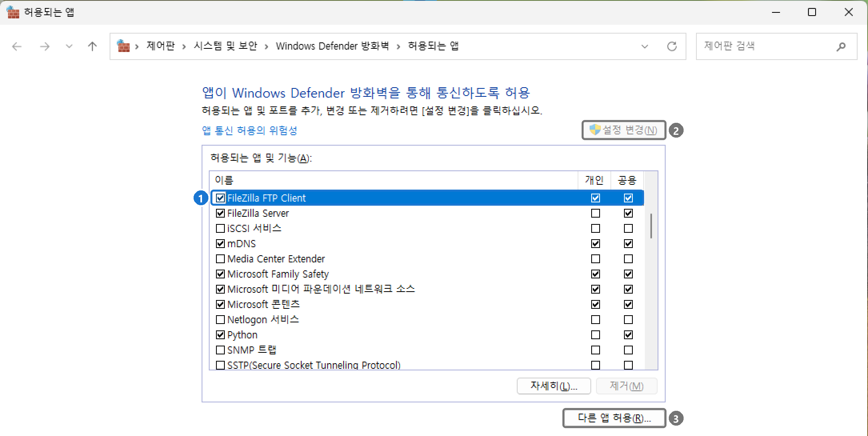Viewport: 868px width, 436px height.
Task: Uncheck Microsoft 콘텐츠 entry
Action: click(220, 304)
